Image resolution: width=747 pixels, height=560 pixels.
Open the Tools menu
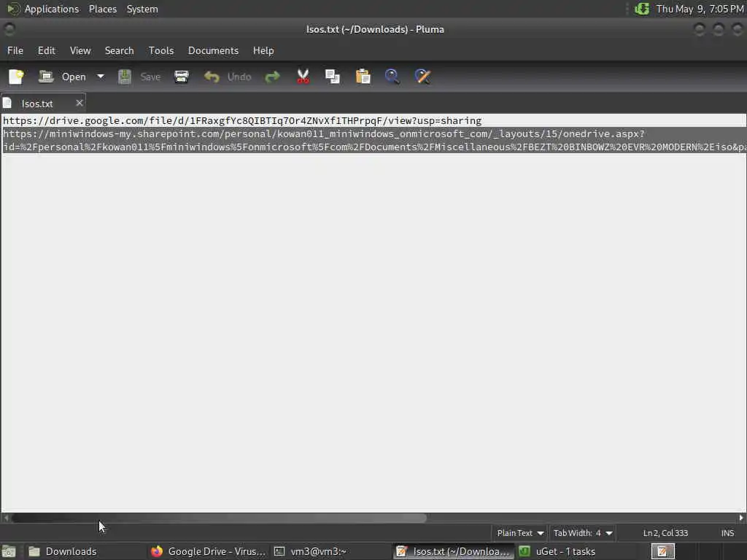point(161,50)
